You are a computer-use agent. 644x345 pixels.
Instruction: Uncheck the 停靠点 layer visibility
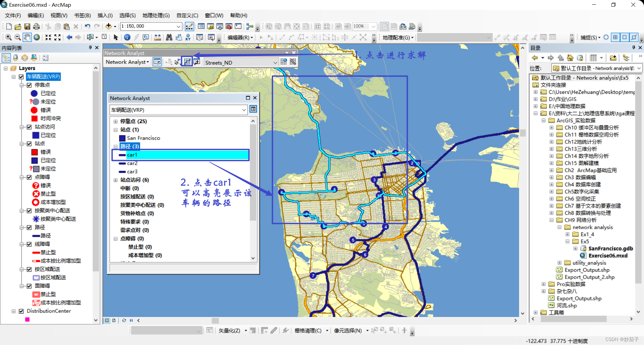[x=30, y=85]
